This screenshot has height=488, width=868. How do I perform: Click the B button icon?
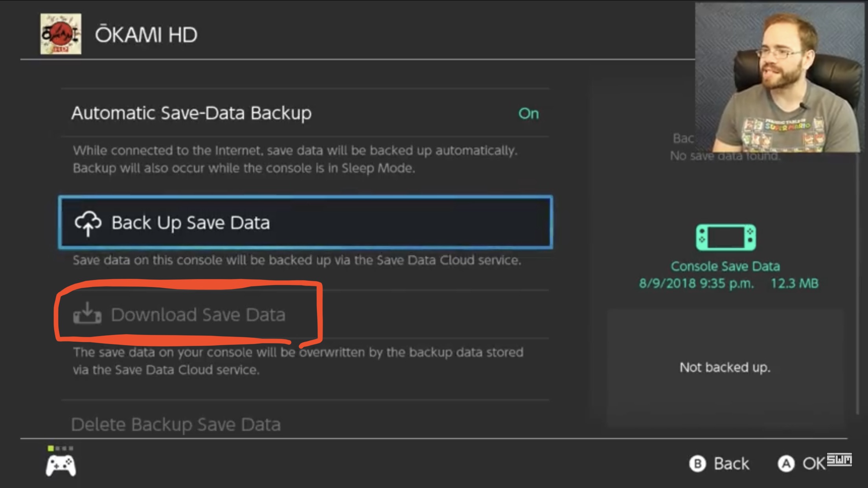697,464
